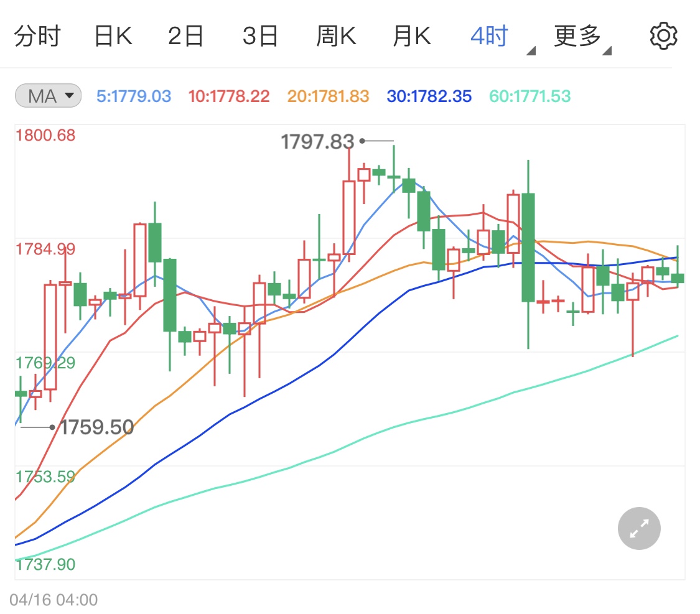Select the 2日 chart tab
The image size is (700, 614).
click(x=185, y=35)
